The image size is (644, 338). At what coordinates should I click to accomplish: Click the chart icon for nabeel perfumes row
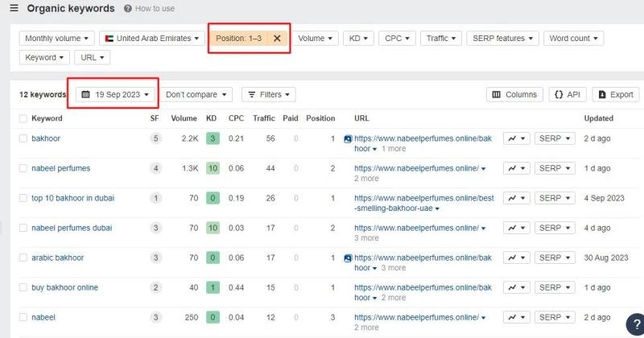click(x=516, y=168)
